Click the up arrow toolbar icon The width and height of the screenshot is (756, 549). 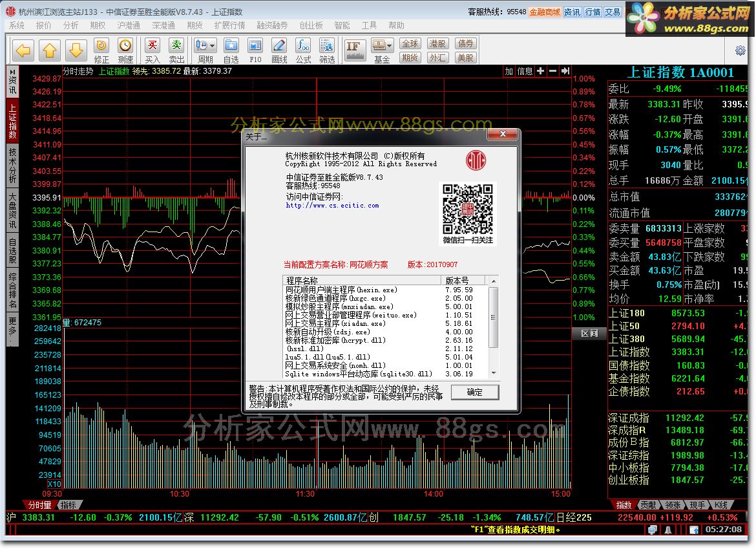(x=49, y=50)
